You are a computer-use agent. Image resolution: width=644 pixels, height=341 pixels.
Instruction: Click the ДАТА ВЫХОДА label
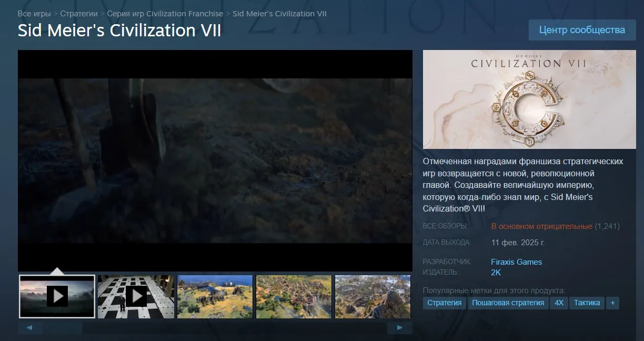click(x=447, y=242)
